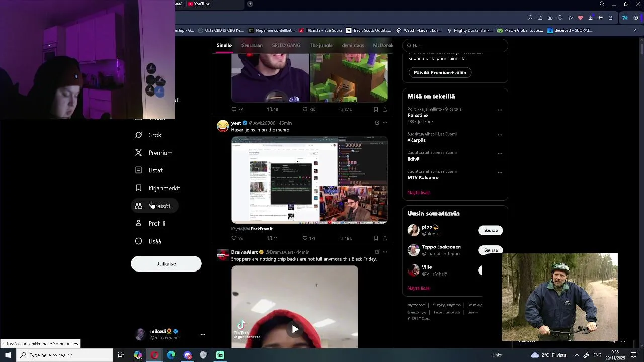Open the account menu dots next to mikedi

pyautogui.click(x=203, y=334)
